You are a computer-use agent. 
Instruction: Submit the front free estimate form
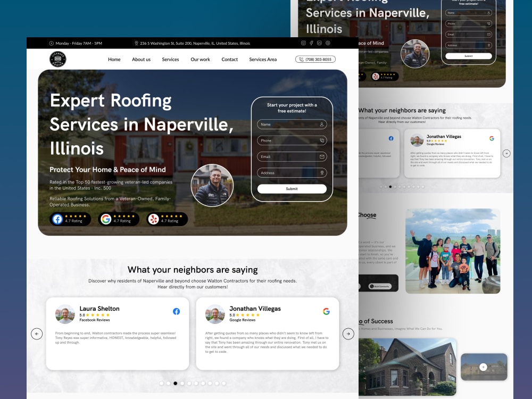click(x=292, y=189)
